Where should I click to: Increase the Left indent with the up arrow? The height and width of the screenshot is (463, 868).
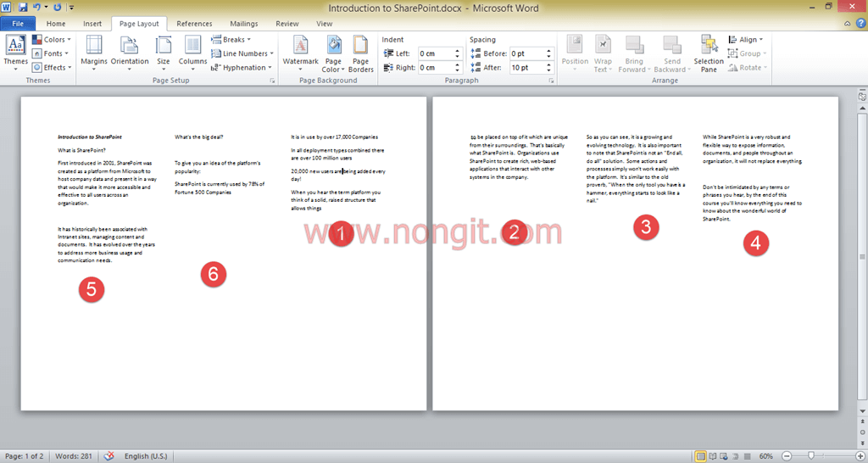(x=457, y=50)
